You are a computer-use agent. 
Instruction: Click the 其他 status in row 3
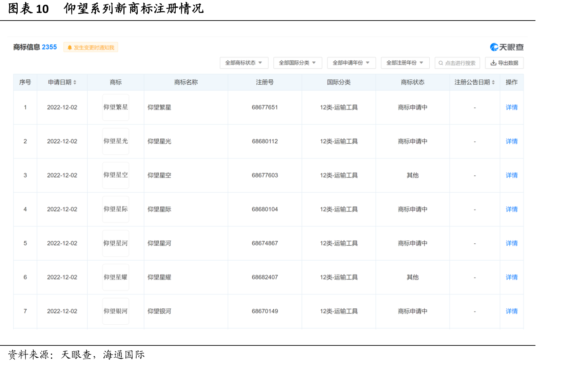[413, 175]
